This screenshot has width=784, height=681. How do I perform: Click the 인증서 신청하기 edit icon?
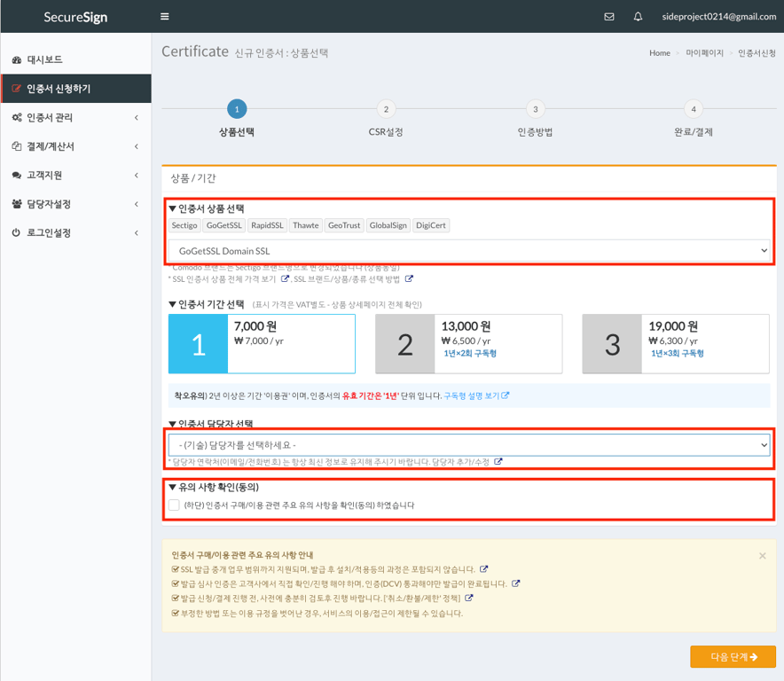(x=17, y=89)
